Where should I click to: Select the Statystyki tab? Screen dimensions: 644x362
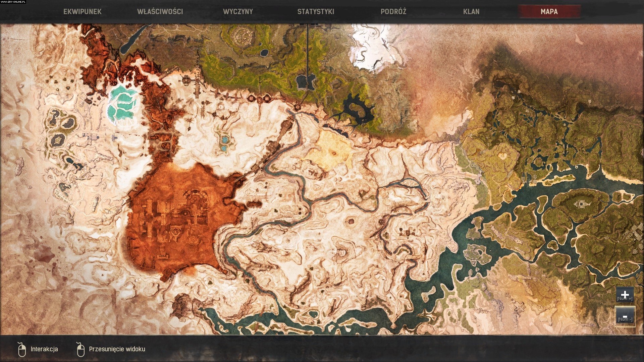[316, 11]
